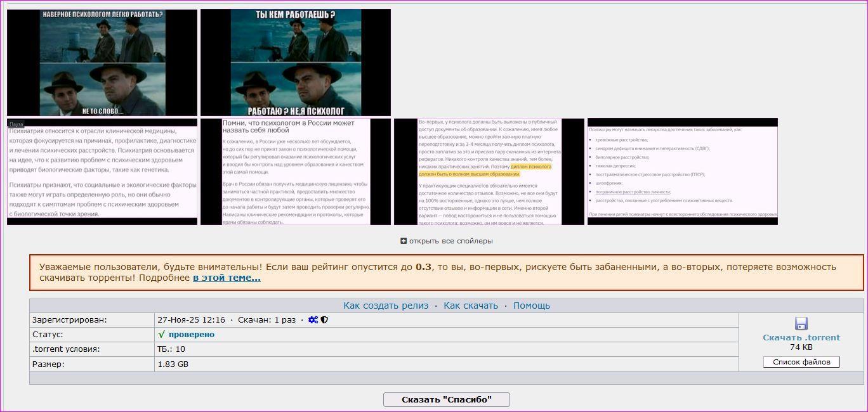868x412 pixels.
Task: Open the 'Психиатрия относится' text screenshot thumbnail
Action: (102, 172)
